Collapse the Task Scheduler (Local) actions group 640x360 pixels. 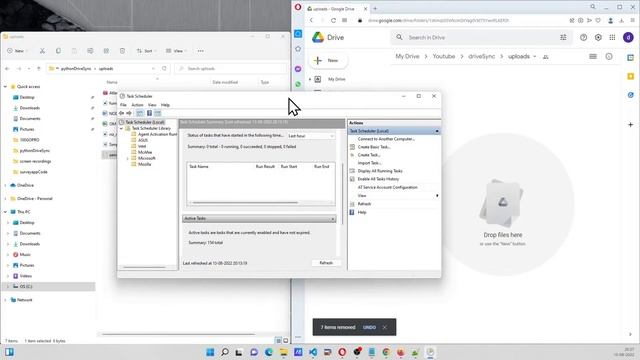point(437,131)
